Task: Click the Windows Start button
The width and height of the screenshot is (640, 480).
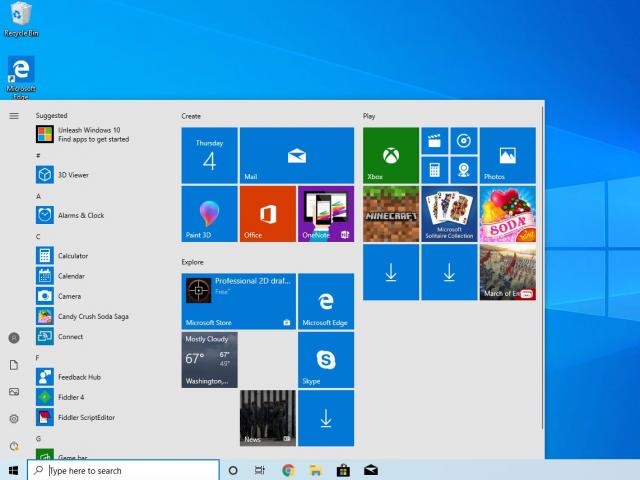Action: pos(13,470)
